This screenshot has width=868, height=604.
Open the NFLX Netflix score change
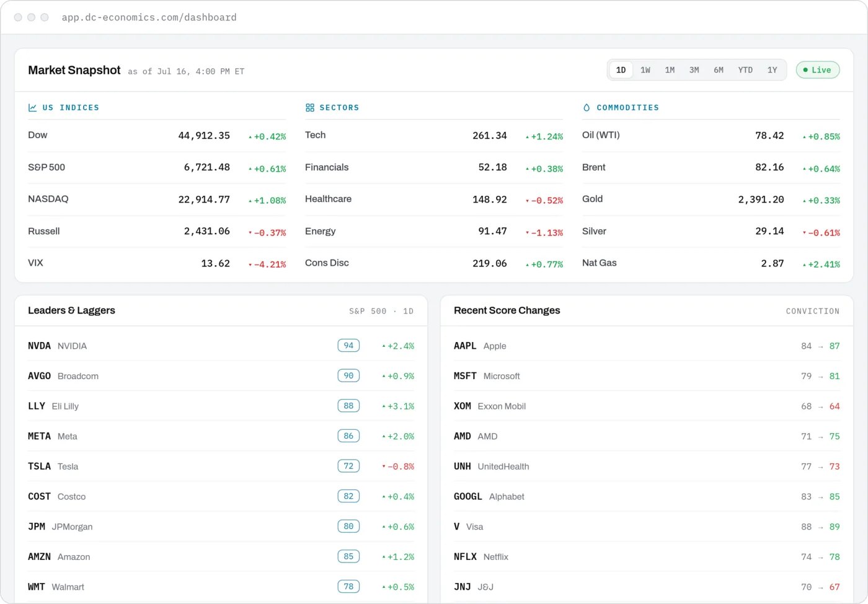pyautogui.click(x=647, y=557)
